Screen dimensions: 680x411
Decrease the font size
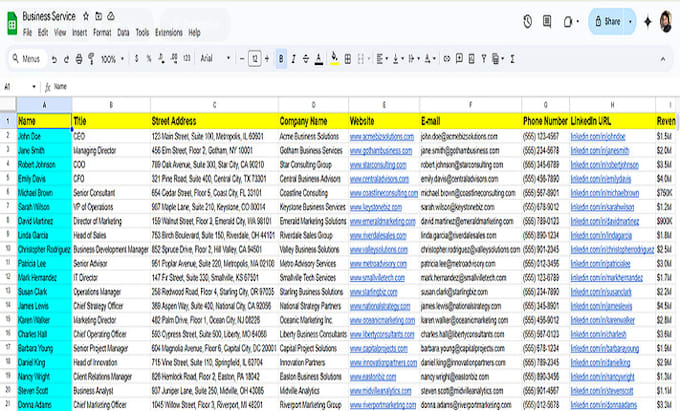tap(242, 59)
